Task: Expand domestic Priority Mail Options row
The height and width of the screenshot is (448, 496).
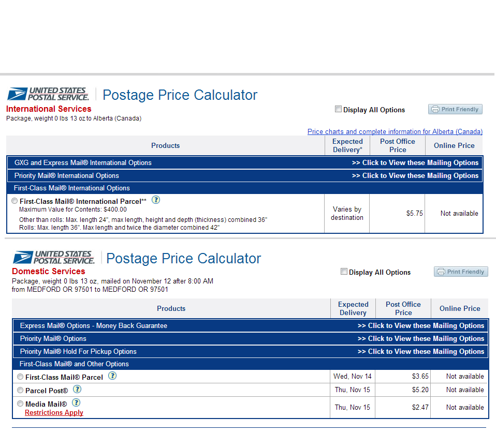Action: [x=251, y=339]
